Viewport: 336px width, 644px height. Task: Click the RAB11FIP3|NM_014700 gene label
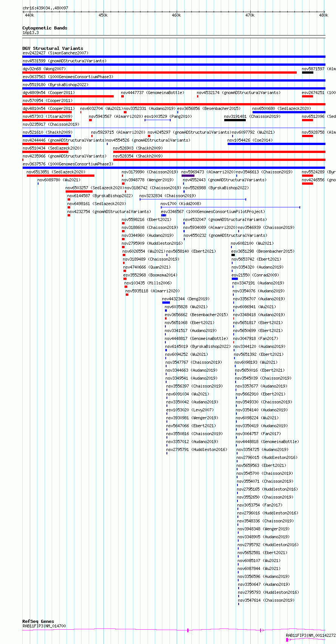click(x=44, y=626)
